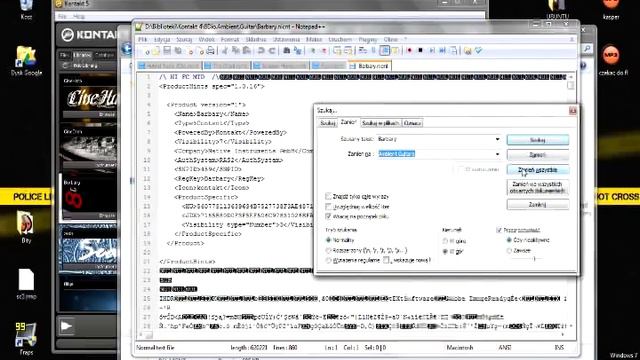Open the Bity desktop icon
Viewport: 640px width, 360px height.
coord(26,227)
